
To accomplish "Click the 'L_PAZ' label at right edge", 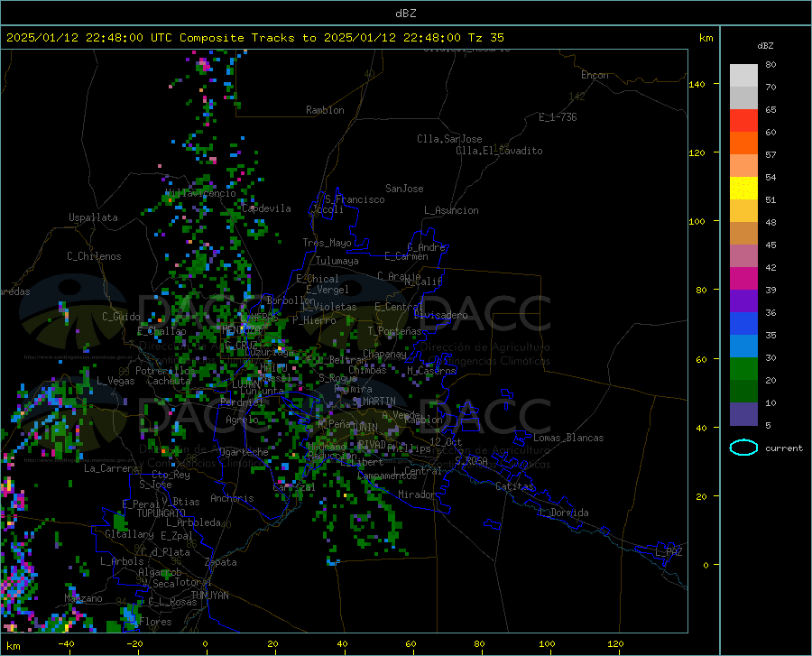I will 669,552.
